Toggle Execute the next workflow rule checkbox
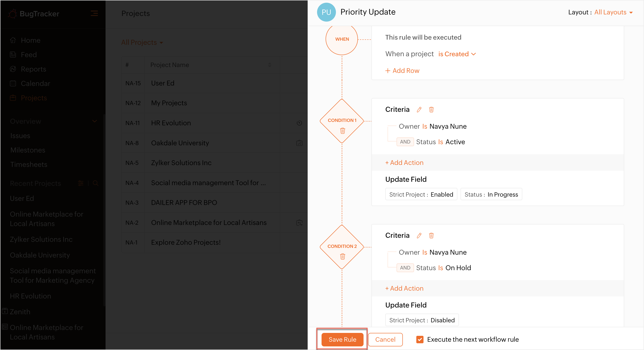The height and width of the screenshot is (350, 644). click(420, 339)
